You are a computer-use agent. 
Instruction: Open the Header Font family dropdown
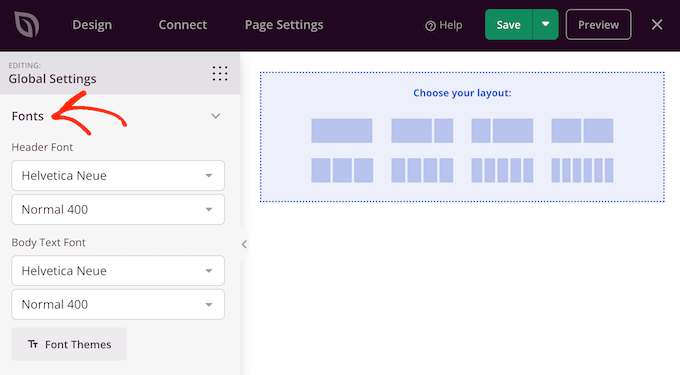pos(118,176)
